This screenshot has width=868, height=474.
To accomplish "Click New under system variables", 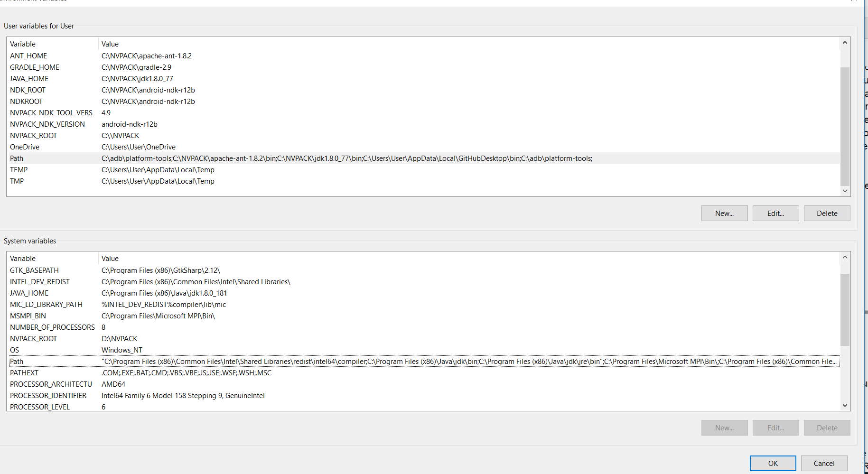I will (724, 428).
